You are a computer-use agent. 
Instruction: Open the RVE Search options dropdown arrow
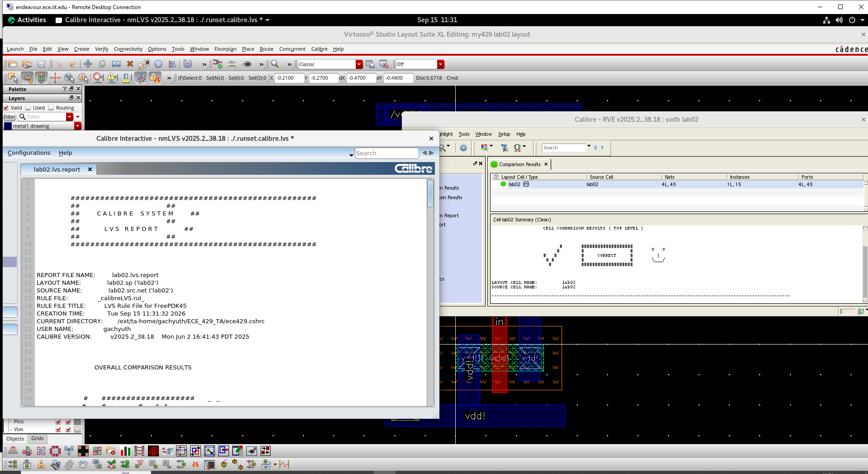(589, 146)
